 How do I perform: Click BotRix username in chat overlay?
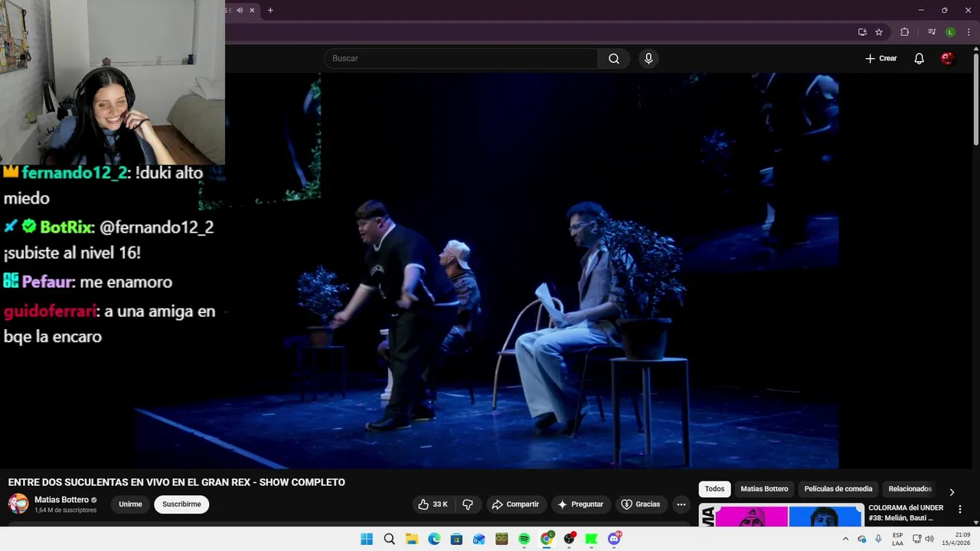tap(67, 227)
